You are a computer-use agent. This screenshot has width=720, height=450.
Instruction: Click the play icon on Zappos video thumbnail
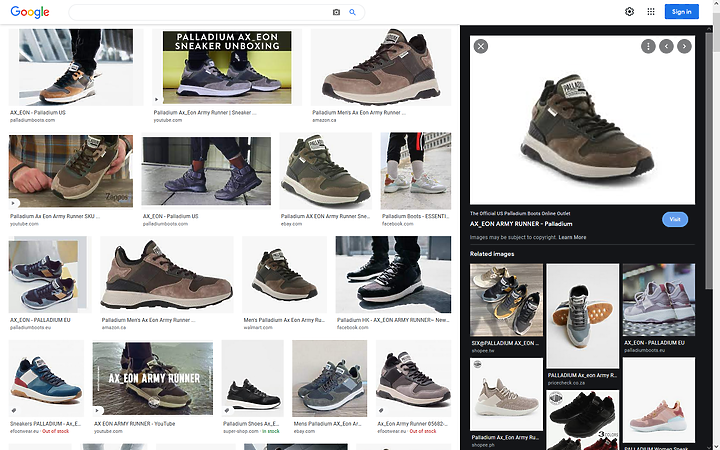click(14, 203)
